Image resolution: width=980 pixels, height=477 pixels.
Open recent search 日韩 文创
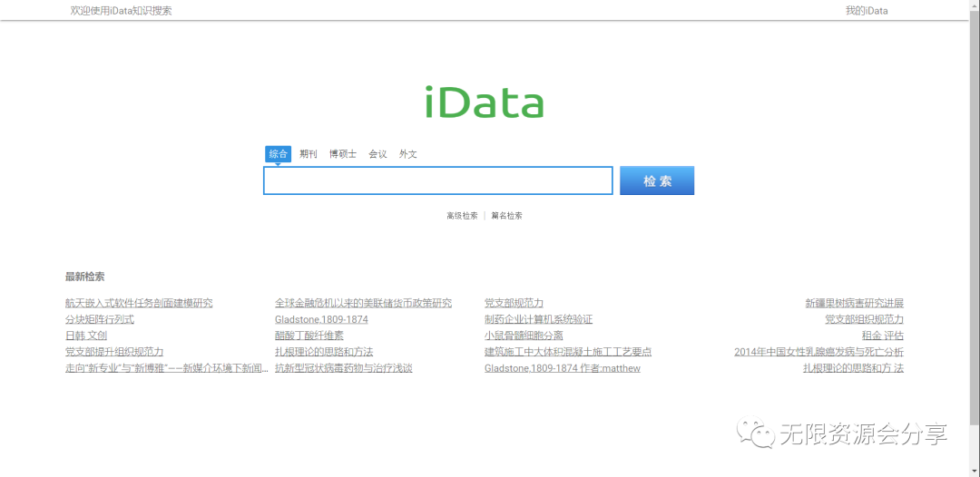(x=85, y=336)
